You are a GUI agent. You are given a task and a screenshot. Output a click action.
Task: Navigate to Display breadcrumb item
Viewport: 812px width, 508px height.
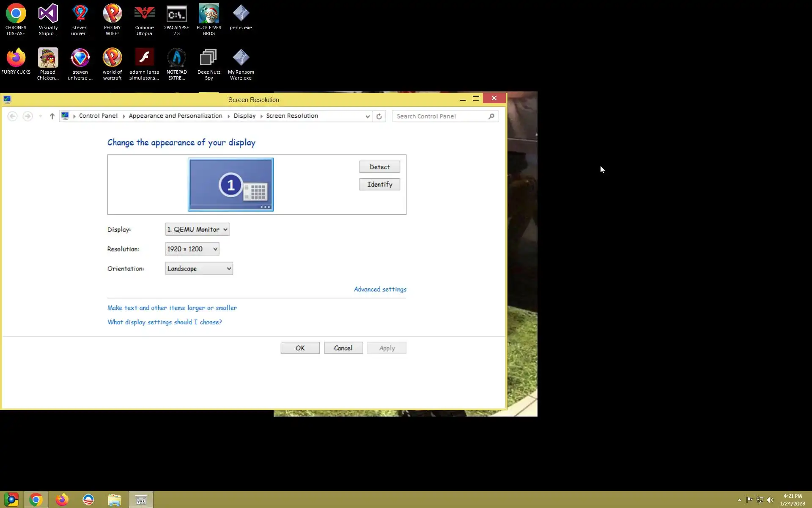pyautogui.click(x=244, y=116)
